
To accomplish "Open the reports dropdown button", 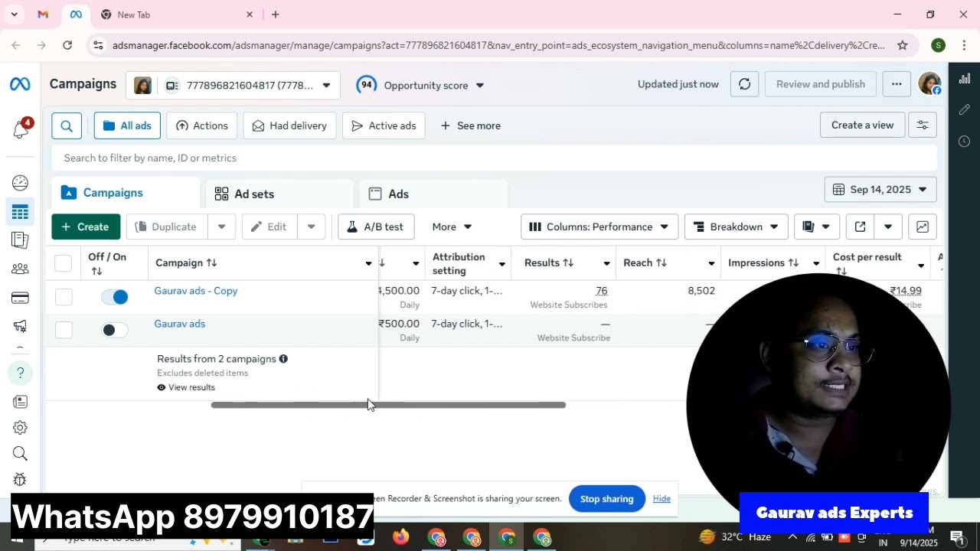I will coord(817,227).
